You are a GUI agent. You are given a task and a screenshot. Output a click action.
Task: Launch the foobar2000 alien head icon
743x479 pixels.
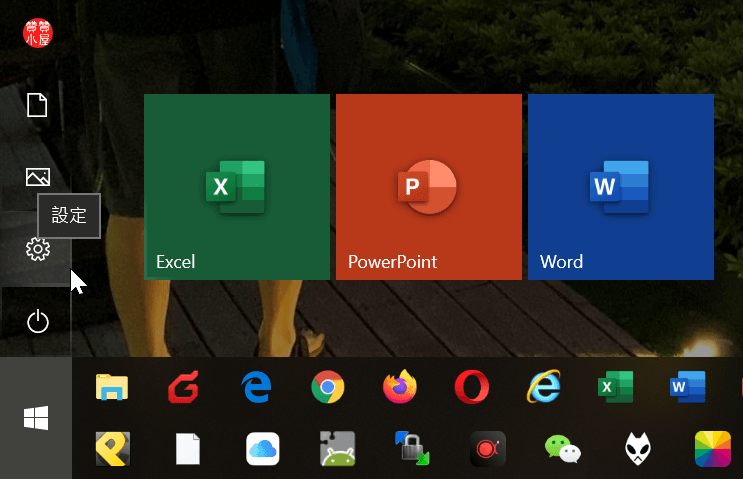click(x=638, y=449)
